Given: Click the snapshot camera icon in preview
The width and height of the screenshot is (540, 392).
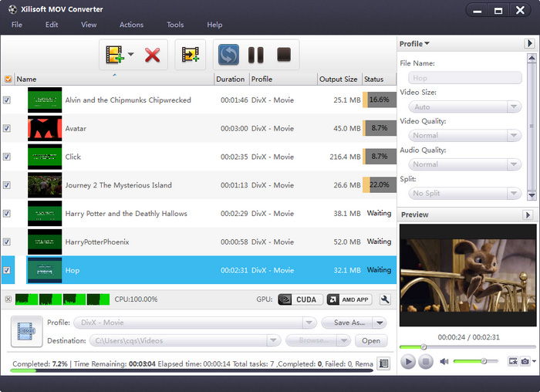Looking at the screenshot, I should (525, 361).
